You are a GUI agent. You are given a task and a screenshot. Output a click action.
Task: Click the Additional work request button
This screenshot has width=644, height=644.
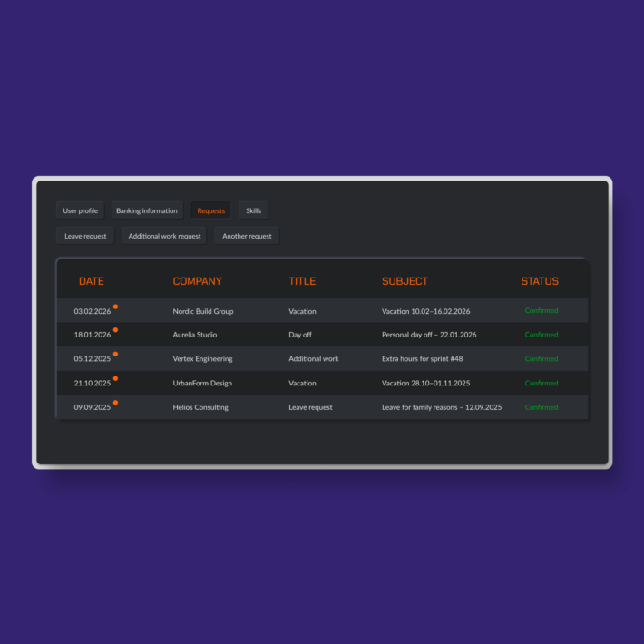[x=164, y=236]
